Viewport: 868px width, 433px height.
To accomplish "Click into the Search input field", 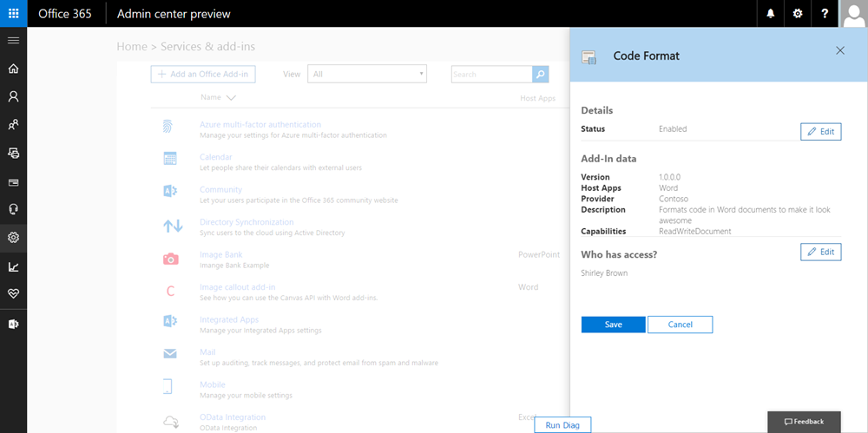I will click(491, 75).
